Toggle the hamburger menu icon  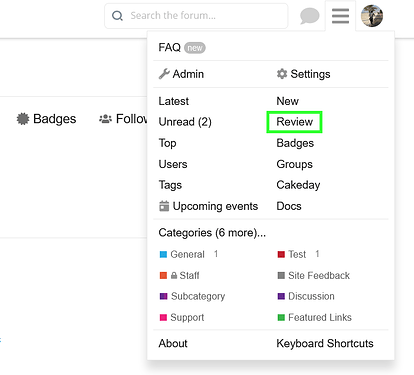pyautogui.click(x=340, y=16)
